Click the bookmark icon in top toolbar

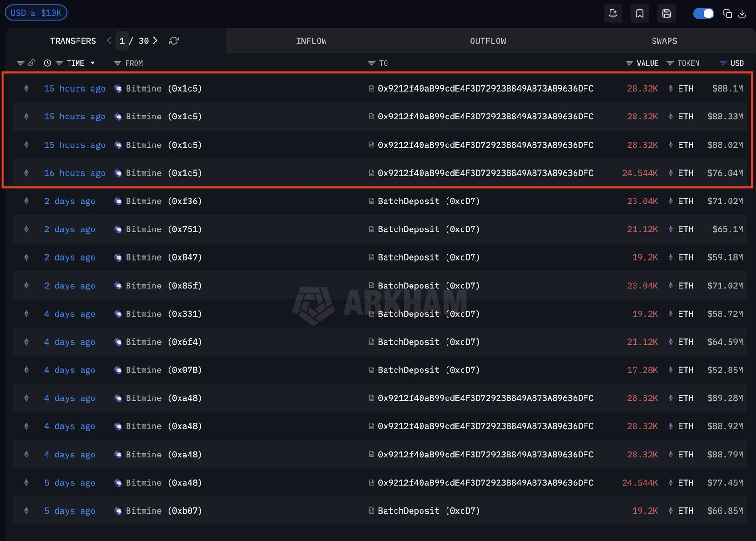(639, 14)
